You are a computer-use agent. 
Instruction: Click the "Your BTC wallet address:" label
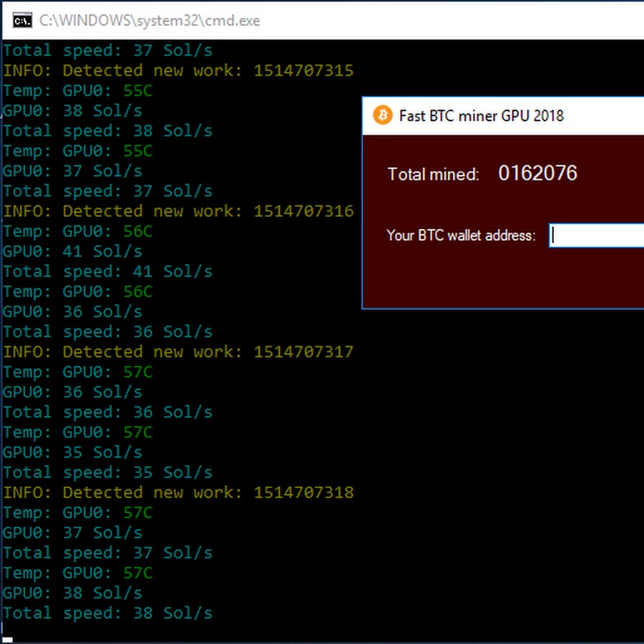461,235
